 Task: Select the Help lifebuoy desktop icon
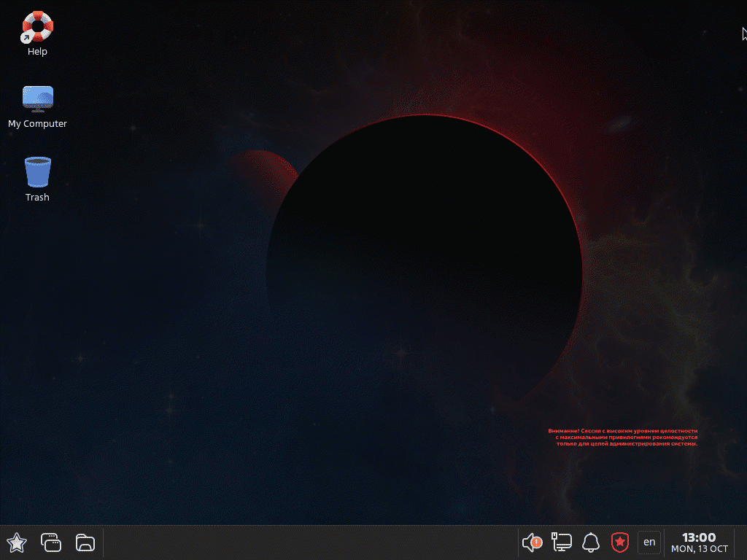click(x=37, y=27)
